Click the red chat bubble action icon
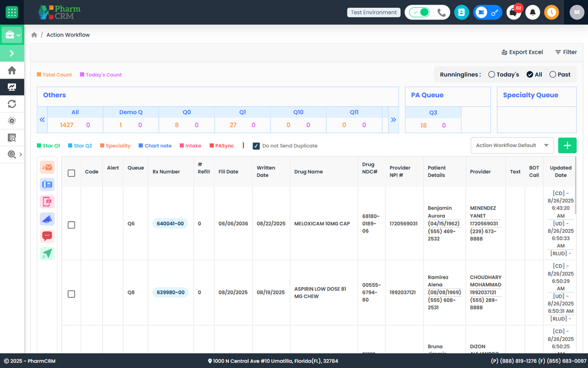This screenshot has height=368, width=588. tap(47, 236)
